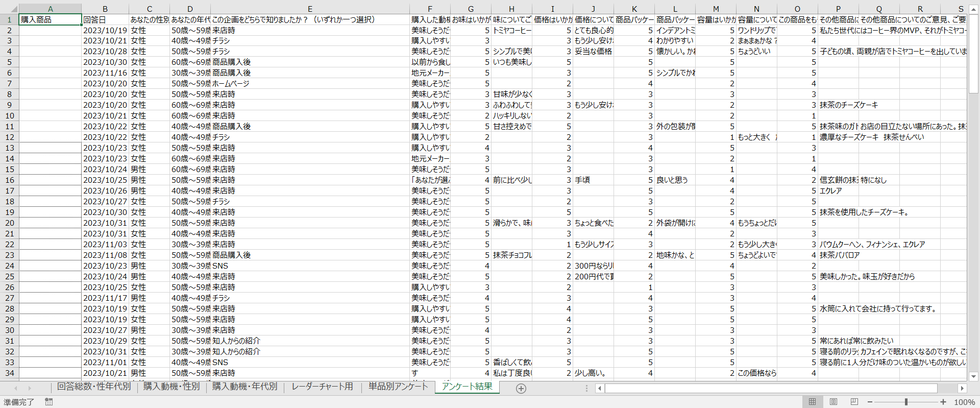Click the zoom in plus button
The height and width of the screenshot is (408, 980).
[943, 402]
